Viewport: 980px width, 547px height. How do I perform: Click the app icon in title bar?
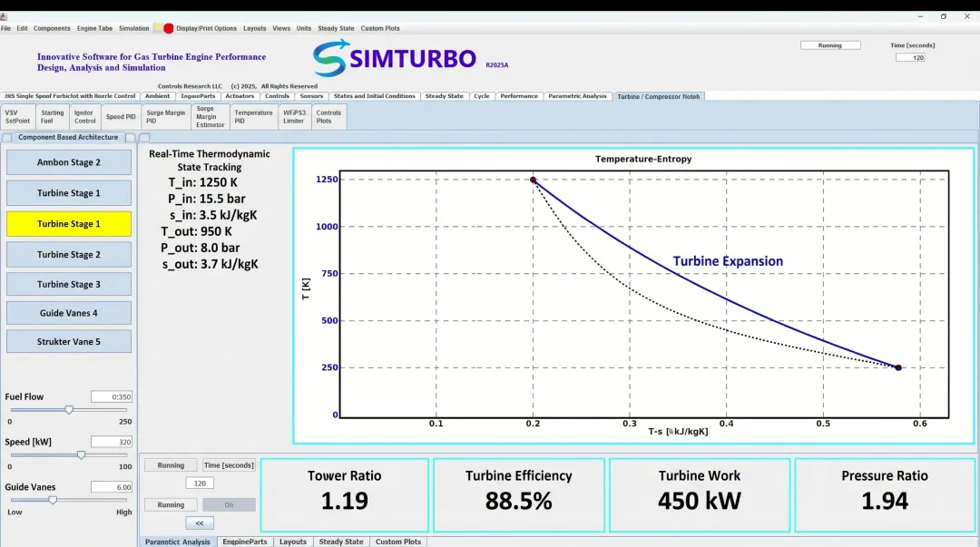(4, 17)
